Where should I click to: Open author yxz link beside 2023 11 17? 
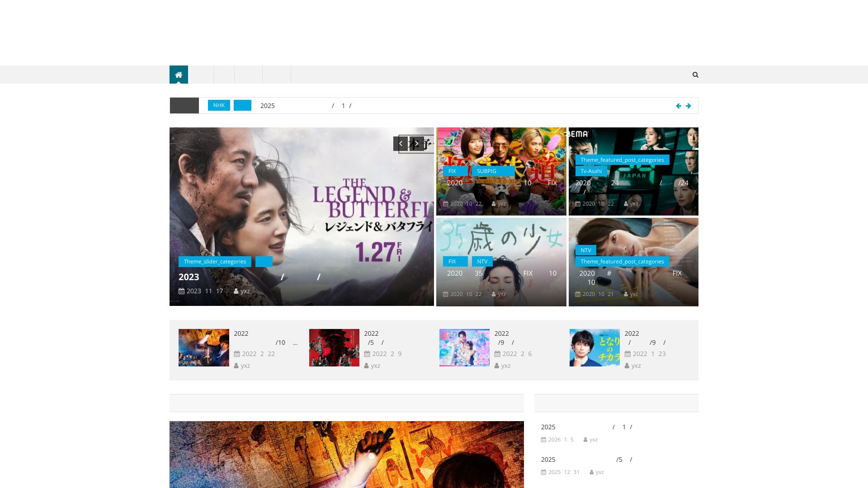[x=245, y=291]
